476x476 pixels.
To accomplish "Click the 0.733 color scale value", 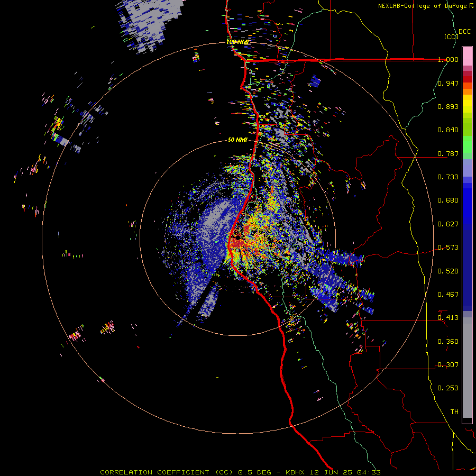I will [448, 177].
